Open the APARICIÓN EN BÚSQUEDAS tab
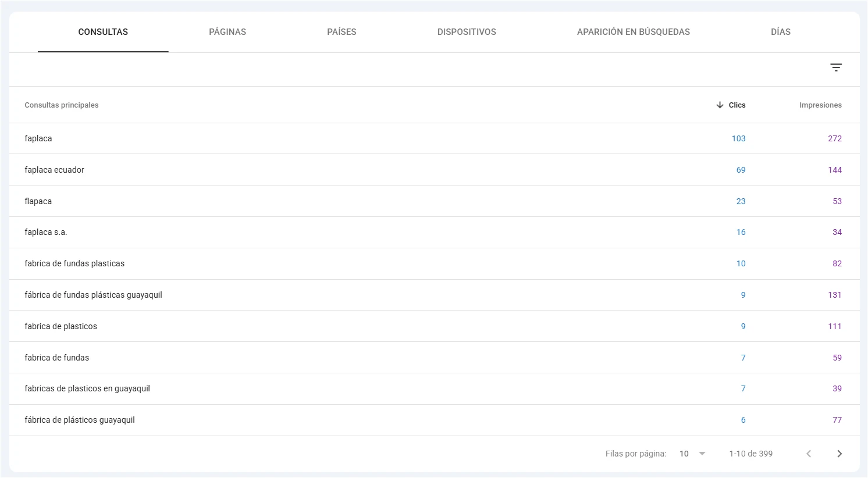The height and width of the screenshot is (478, 868). tap(634, 32)
